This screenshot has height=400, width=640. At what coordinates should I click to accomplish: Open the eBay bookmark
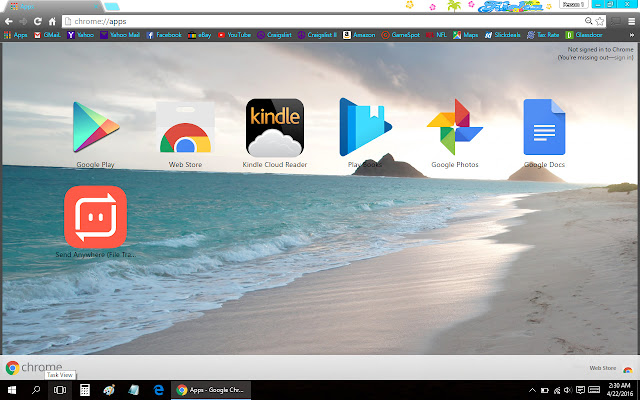point(200,35)
